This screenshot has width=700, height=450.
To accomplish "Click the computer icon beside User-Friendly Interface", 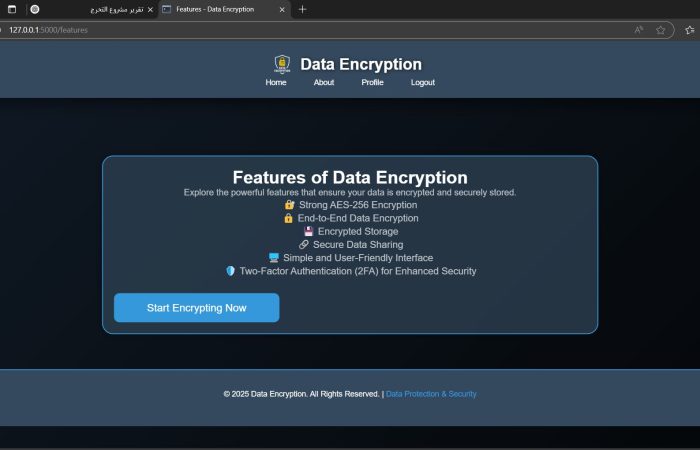I will click(274, 258).
